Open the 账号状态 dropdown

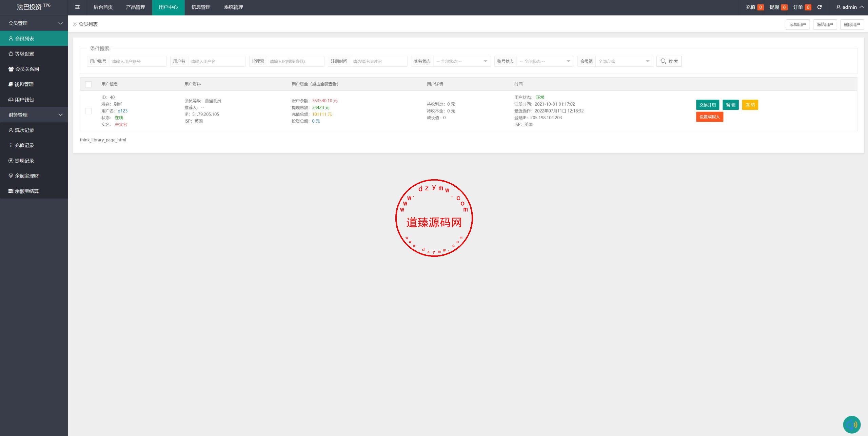[x=545, y=61]
